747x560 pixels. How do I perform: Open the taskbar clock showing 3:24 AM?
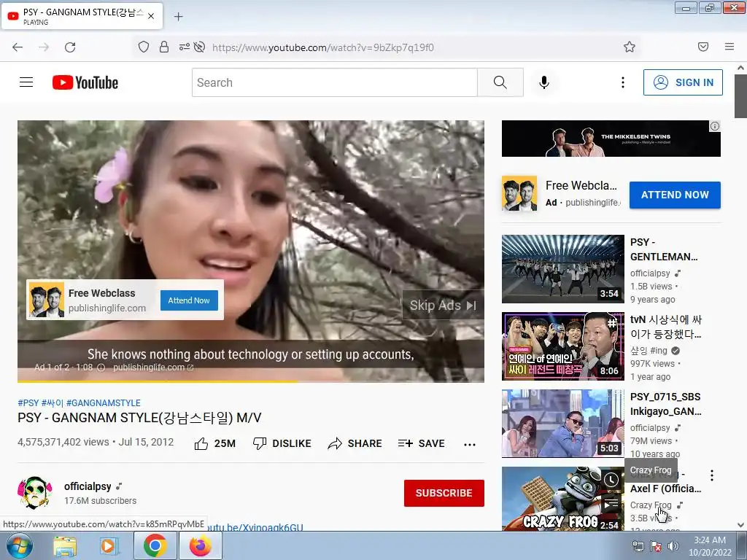pyautogui.click(x=710, y=546)
